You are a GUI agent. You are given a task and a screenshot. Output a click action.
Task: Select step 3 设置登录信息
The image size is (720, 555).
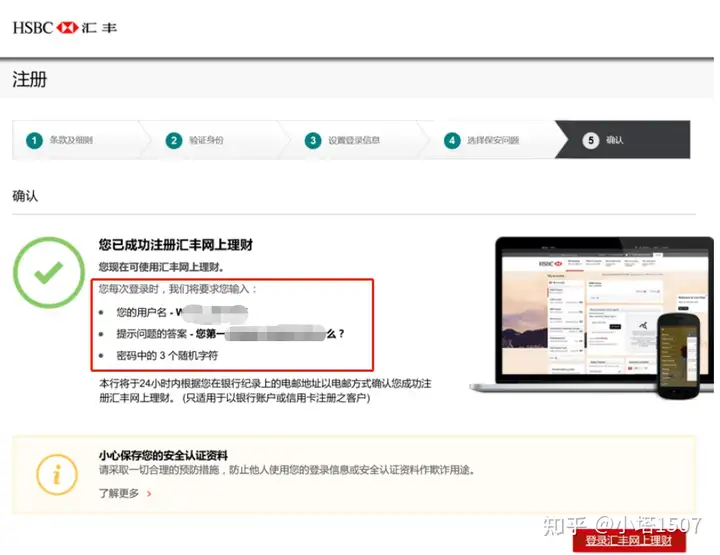353,140
